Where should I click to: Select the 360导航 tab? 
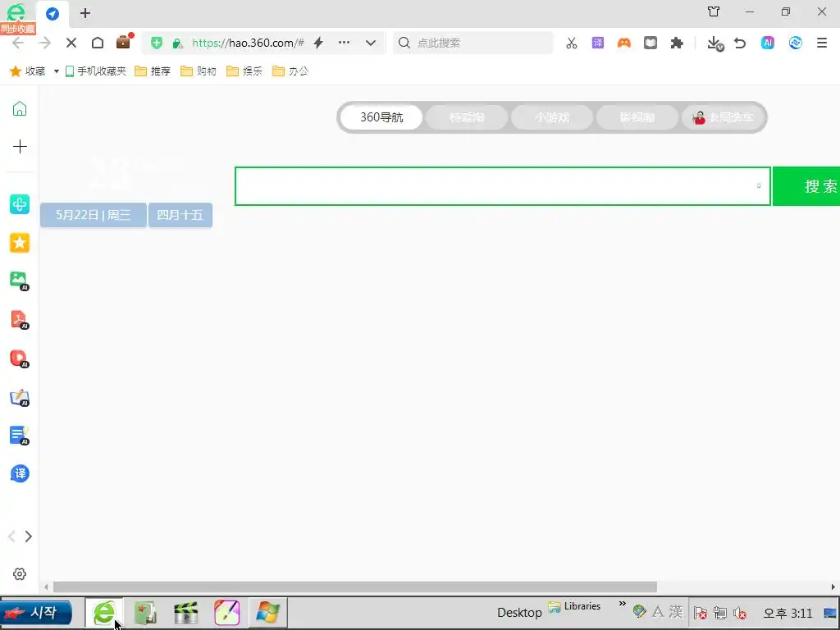pyautogui.click(x=381, y=117)
